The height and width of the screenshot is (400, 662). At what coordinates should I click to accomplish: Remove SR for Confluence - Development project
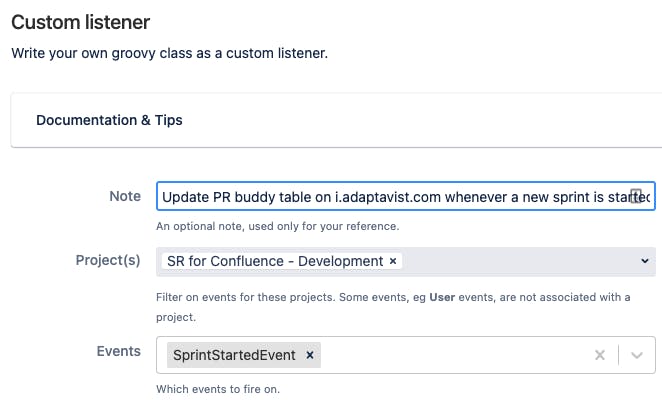coord(393,261)
